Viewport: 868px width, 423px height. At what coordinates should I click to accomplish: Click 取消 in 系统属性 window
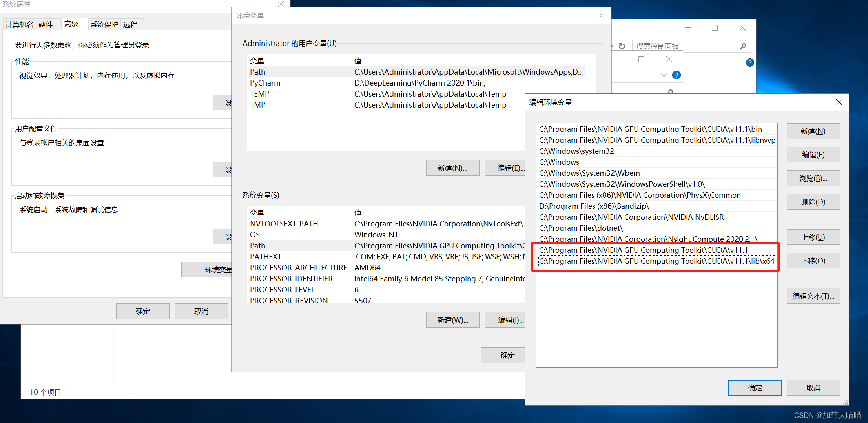click(x=201, y=311)
